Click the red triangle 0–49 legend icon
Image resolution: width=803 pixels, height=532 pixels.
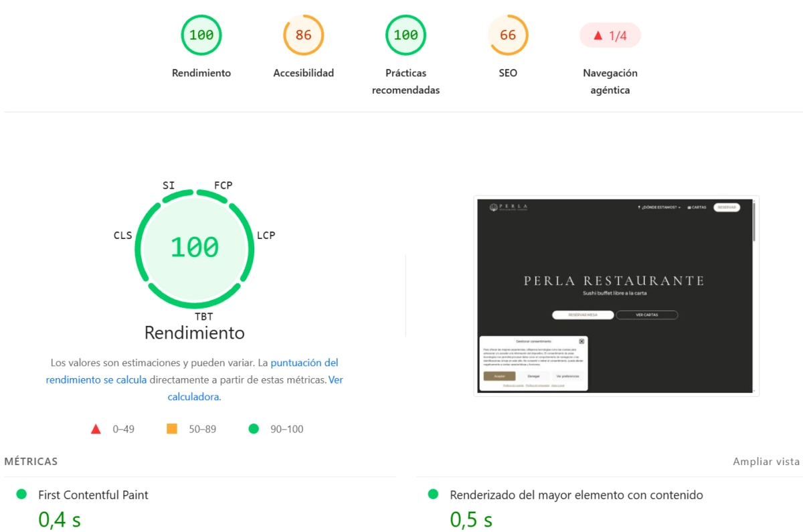[x=96, y=429]
